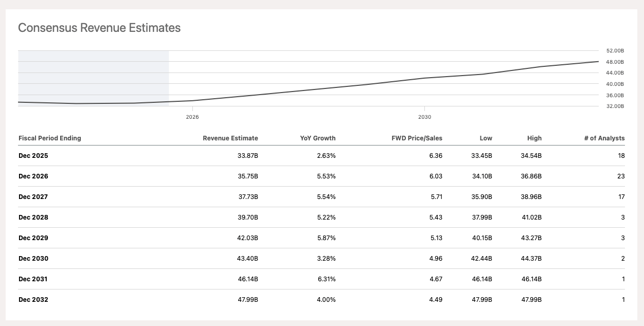The height and width of the screenshot is (326, 644).
Task: Click the 2030 label on chart axis
Action: point(424,117)
